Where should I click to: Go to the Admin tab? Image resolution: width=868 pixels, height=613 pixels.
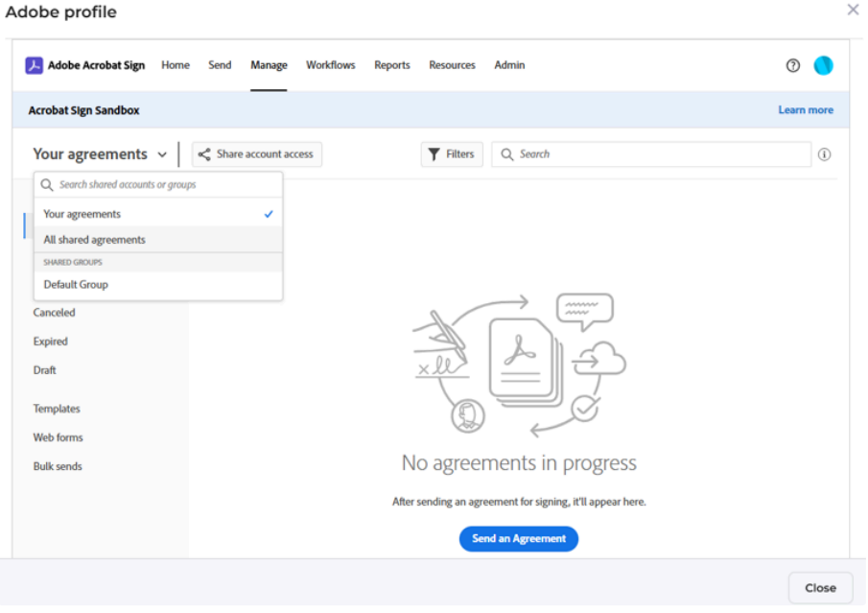coord(509,65)
